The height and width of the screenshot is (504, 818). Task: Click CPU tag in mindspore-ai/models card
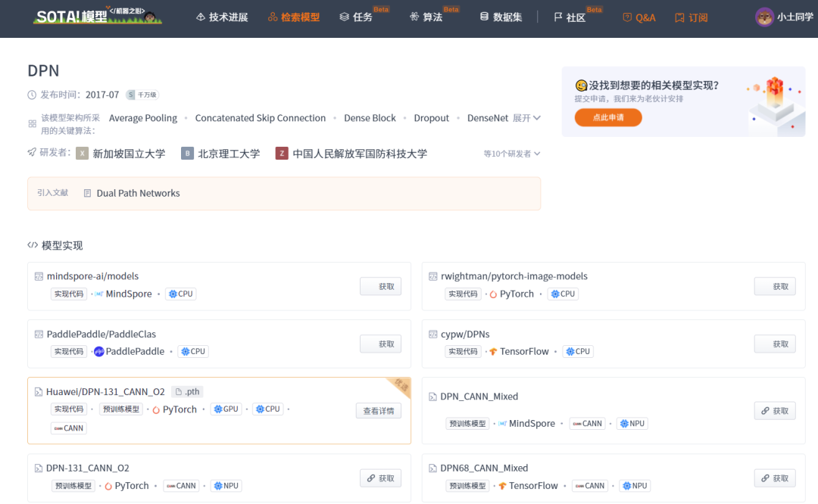(180, 294)
